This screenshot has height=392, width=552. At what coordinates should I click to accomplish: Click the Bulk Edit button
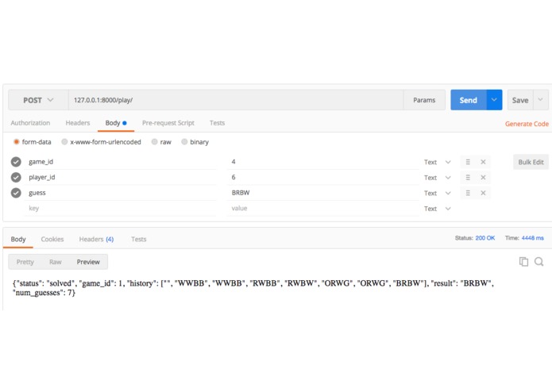click(531, 162)
